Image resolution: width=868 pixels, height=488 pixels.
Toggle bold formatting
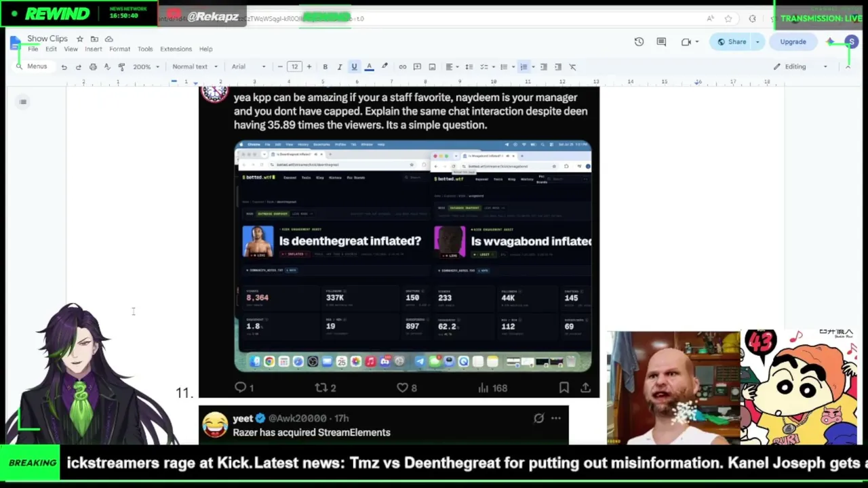[325, 66]
